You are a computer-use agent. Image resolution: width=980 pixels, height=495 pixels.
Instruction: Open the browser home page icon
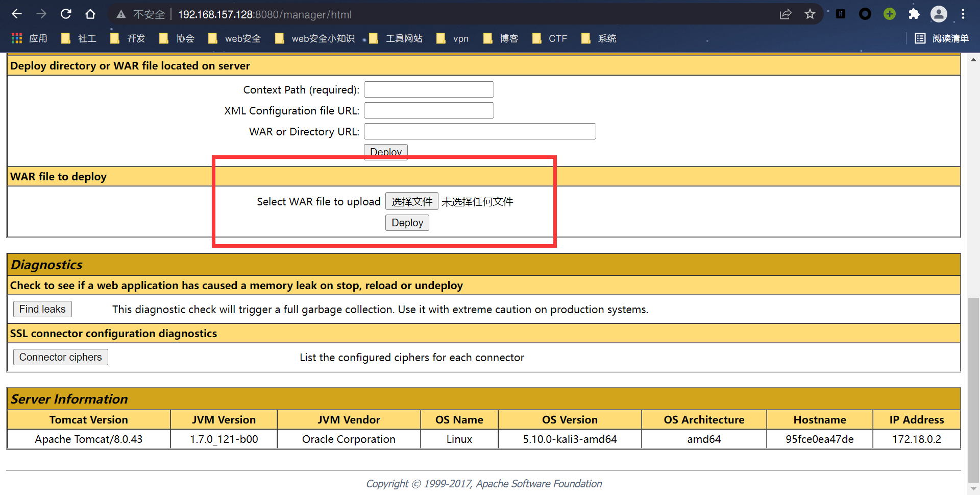coord(90,14)
